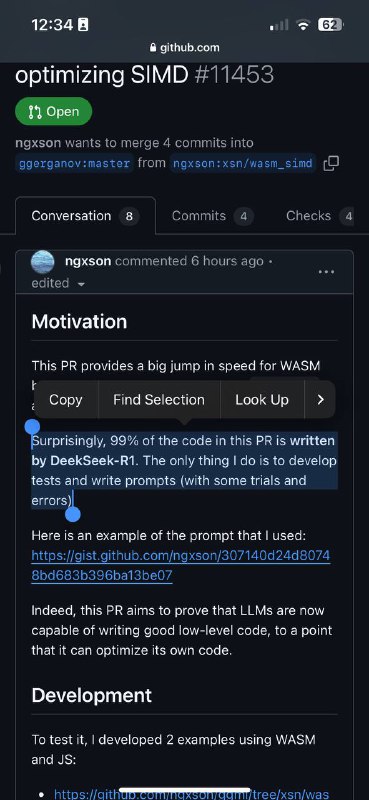Click the green Open status badge

(54, 111)
